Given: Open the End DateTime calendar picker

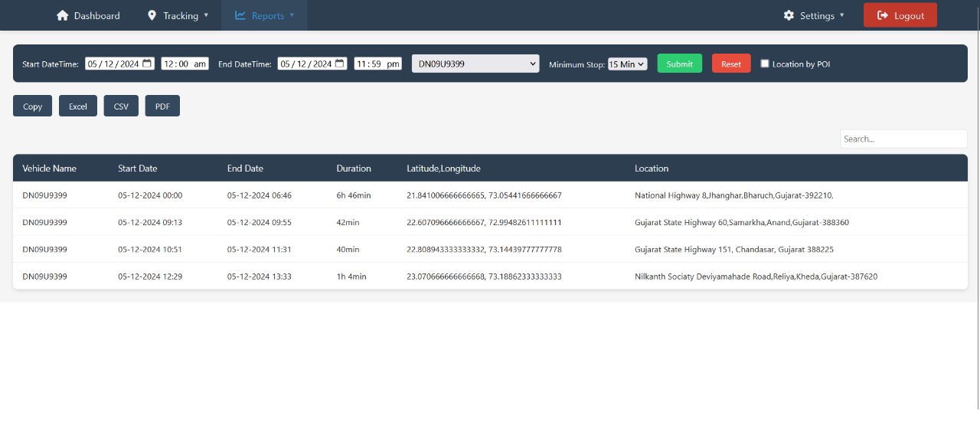Looking at the screenshot, I should click(x=339, y=64).
